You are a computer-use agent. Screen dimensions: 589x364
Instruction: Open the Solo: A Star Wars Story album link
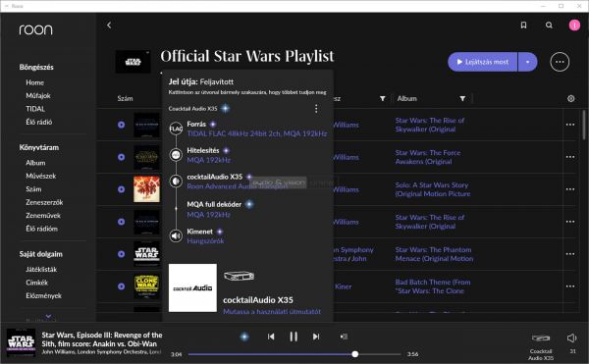click(433, 189)
